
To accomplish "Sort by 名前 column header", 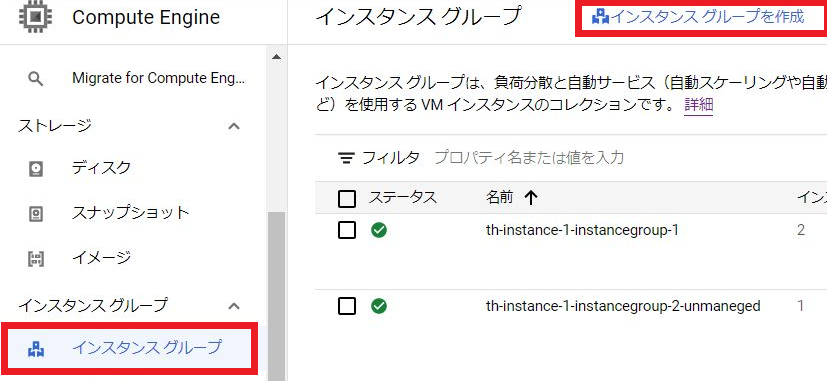I will pyautogui.click(x=499, y=197).
